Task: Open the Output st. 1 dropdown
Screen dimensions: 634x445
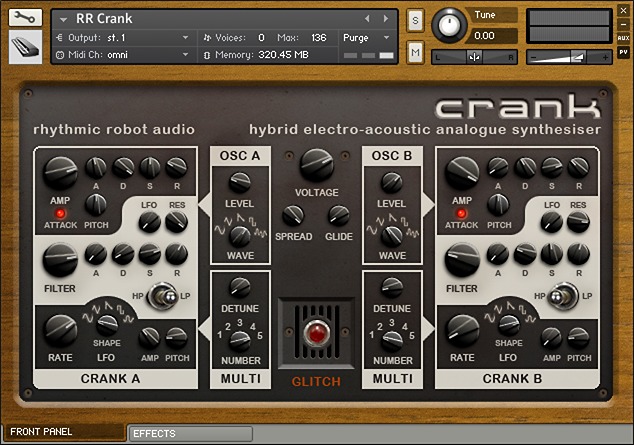Action: 122,38
